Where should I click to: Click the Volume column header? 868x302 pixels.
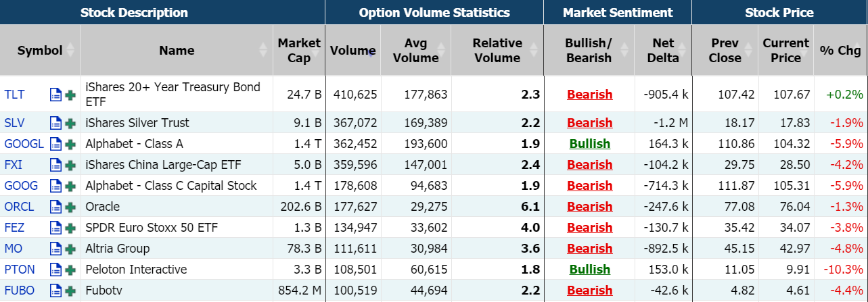point(352,51)
